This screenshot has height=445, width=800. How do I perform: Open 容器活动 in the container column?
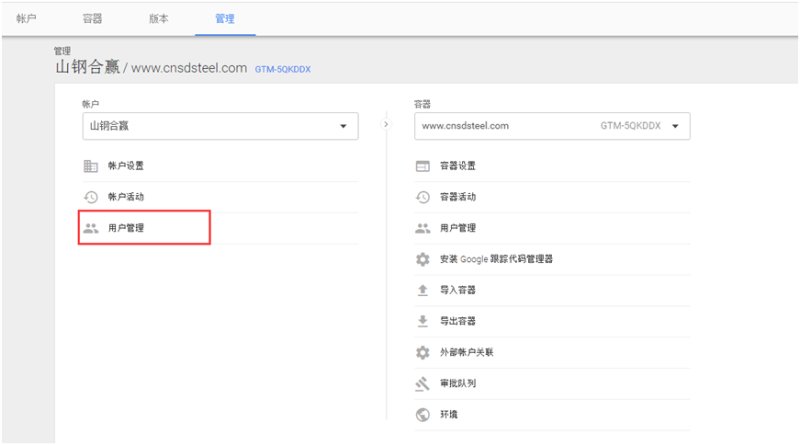tap(458, 197)
